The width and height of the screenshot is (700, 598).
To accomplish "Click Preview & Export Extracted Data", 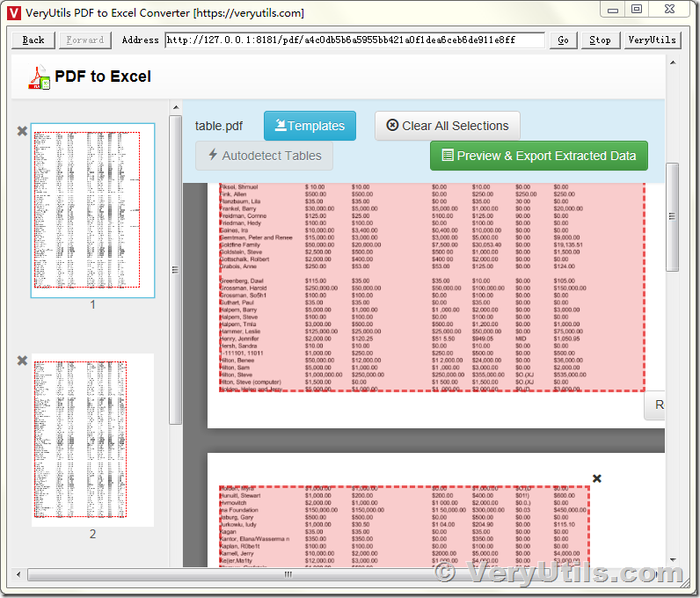I will 539,156.
